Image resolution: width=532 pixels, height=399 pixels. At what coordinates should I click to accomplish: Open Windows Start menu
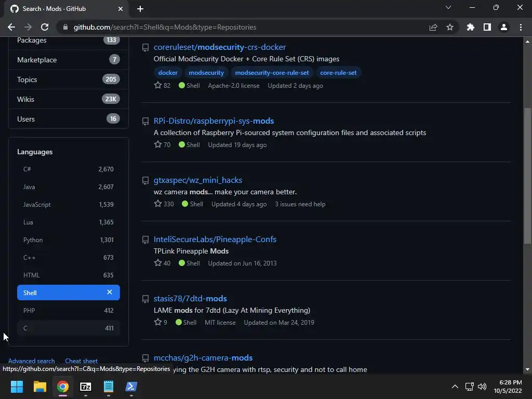coord(17,387)
